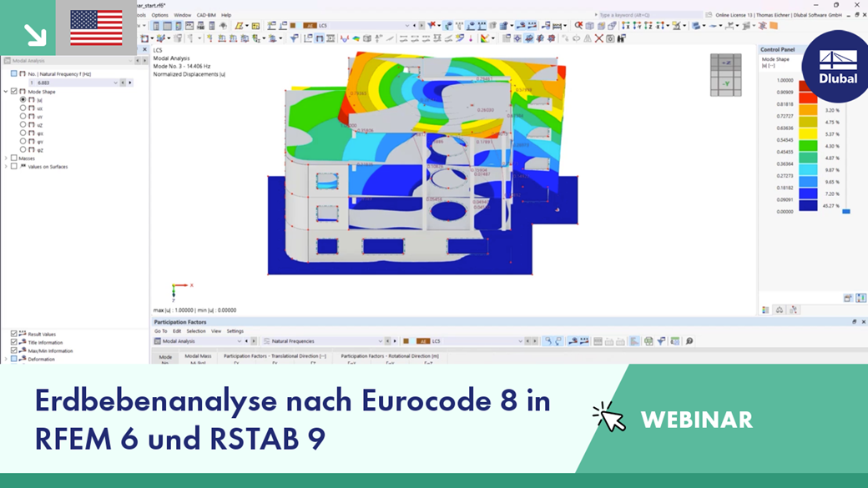Viewport: 868px width, 488px height.
Task: Click the red X delete icon in main toolbar
Action: [x=598, y=38]
